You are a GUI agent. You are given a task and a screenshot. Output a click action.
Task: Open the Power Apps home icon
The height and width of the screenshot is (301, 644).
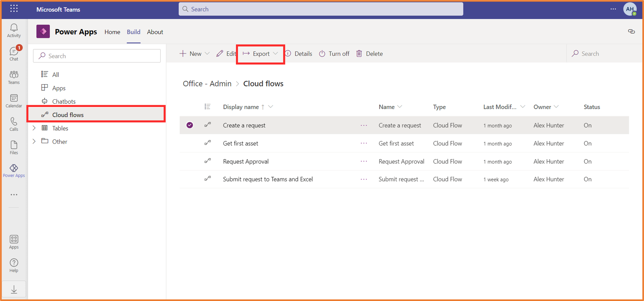click(x=43, y=31)
